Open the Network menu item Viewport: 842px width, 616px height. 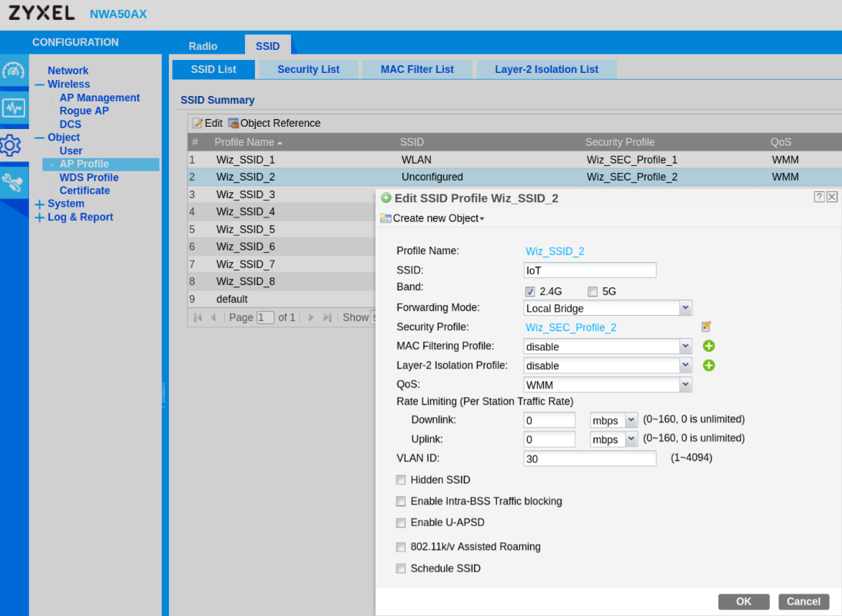coord(68,71)
